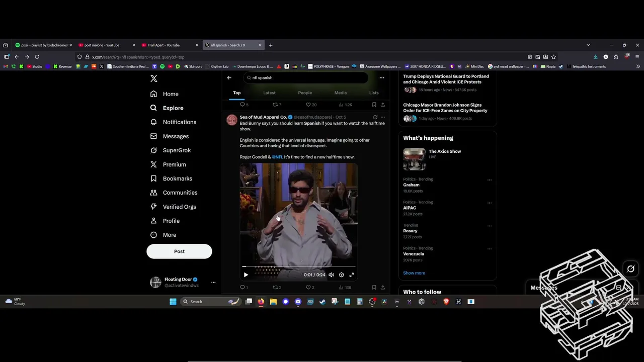Image resolution: width=644 pixels, height=362 pixels.
Task: Share the Sea of Mud post
Action: coord(383,288)
